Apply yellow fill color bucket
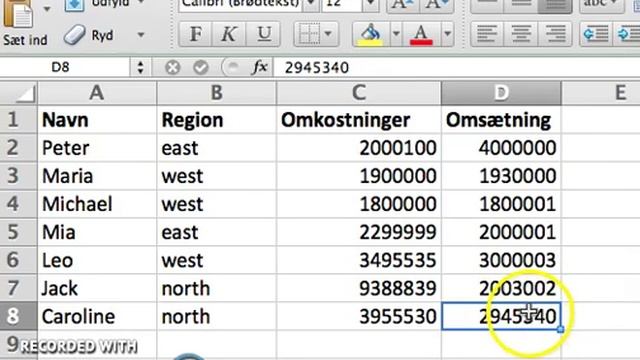This screenshot has width=640, height=360. [371, 34]
